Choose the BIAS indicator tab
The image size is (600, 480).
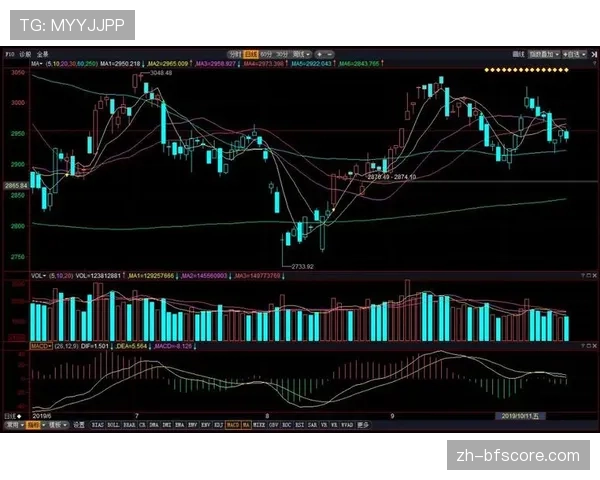pyautogui.click(x=97, y=424)
